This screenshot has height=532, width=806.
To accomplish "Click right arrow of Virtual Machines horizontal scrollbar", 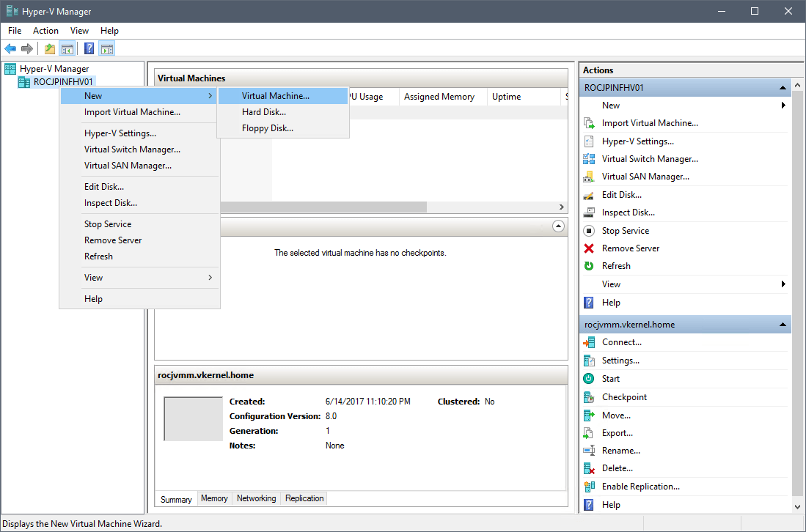I will point(562,207).
